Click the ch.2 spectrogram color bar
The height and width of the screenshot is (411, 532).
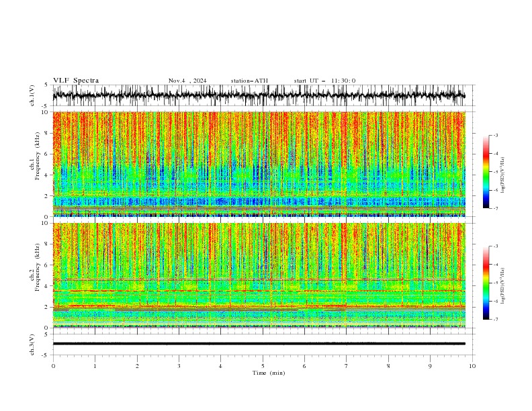click(x=486, y=283)
